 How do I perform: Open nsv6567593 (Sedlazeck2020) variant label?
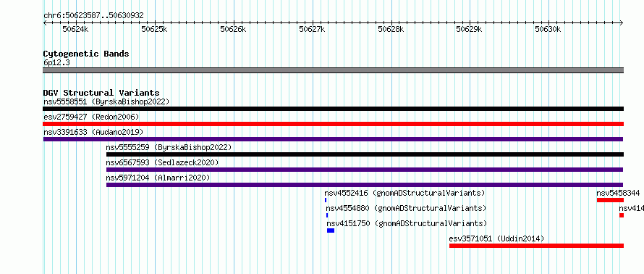tap(162, 162)
